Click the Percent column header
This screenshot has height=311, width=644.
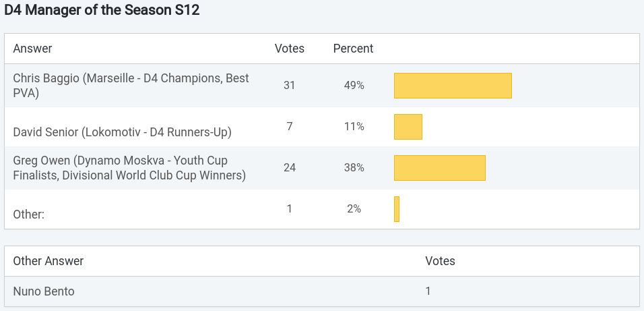point(353,49)
